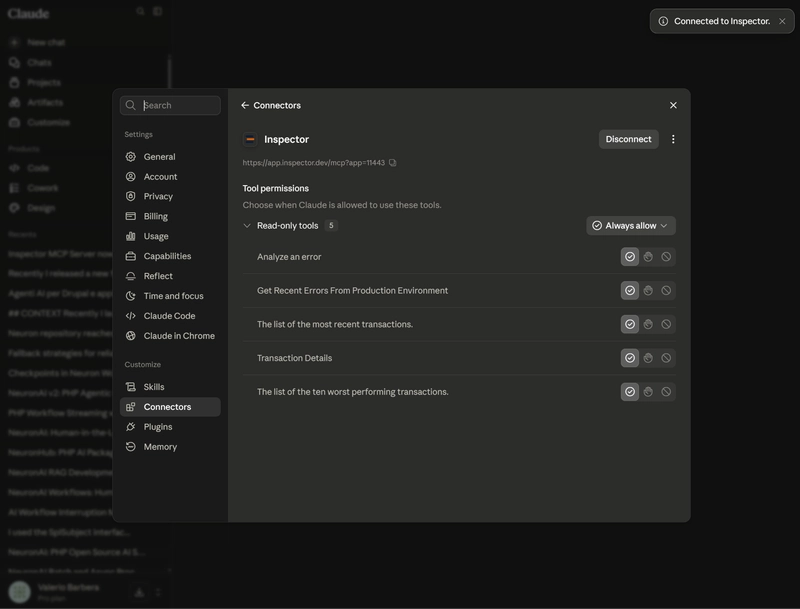Click the settings Search field

coord(170,105)
